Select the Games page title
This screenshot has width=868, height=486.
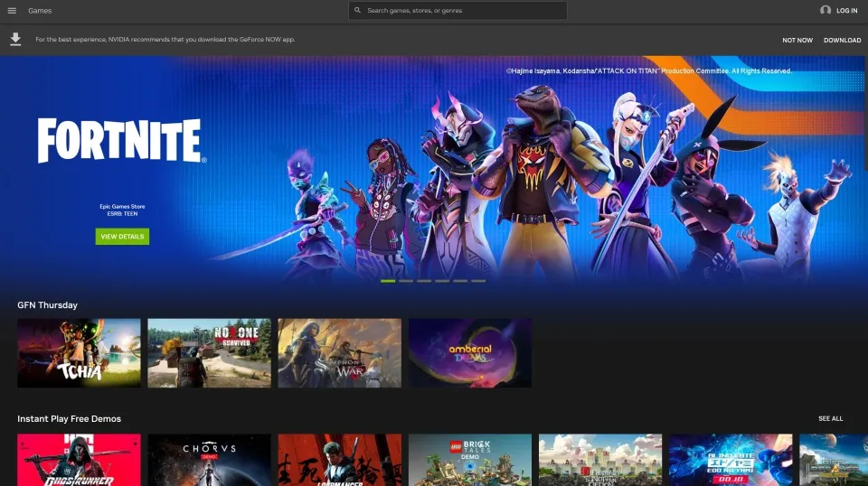(40, 11)
